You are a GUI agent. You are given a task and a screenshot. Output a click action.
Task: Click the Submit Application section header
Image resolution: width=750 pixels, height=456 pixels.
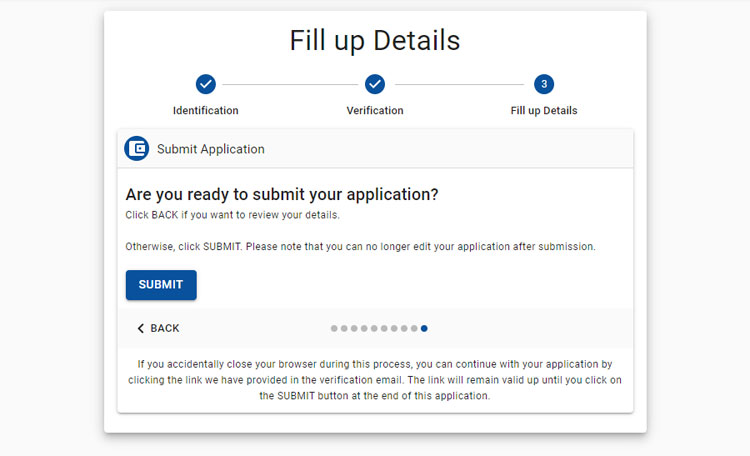(x=375, y=148)
